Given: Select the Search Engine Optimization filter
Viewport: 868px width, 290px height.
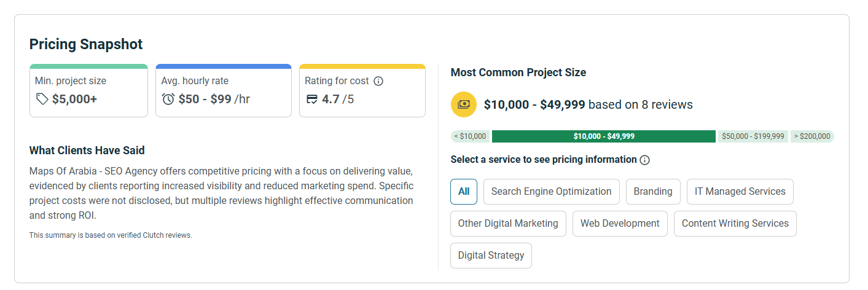Looking at the screenshot, I should [x=551, y=192].
